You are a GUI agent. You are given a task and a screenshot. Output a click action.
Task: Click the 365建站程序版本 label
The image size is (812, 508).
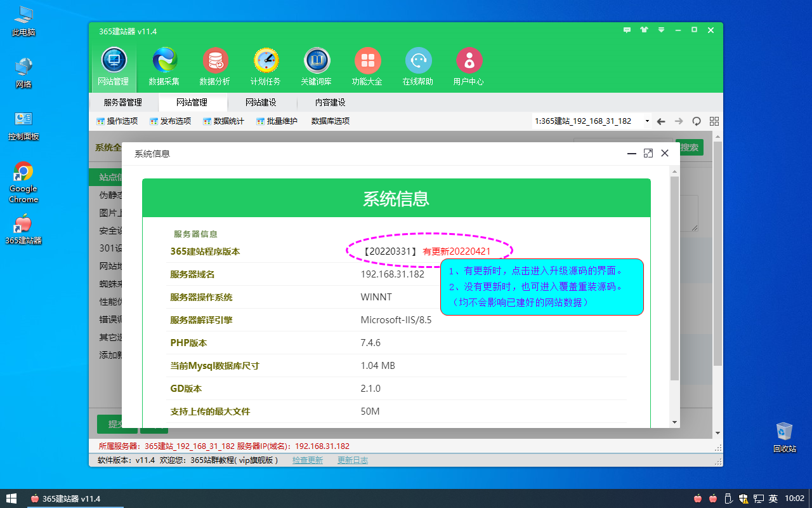tap(205, 251)
